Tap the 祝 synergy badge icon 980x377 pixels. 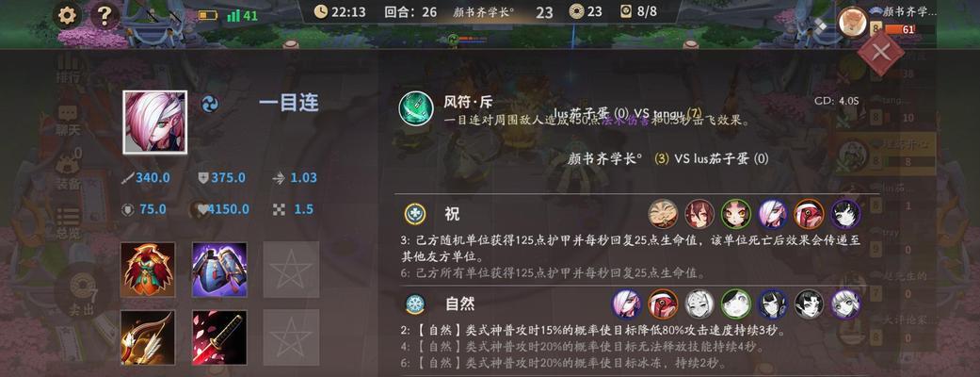415,214
